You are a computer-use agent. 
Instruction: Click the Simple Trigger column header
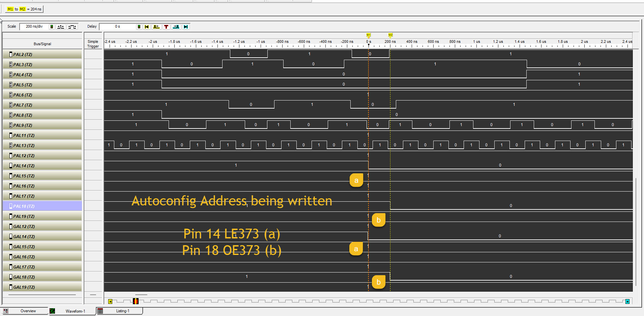pyautogui.click(x=93, y=44)
